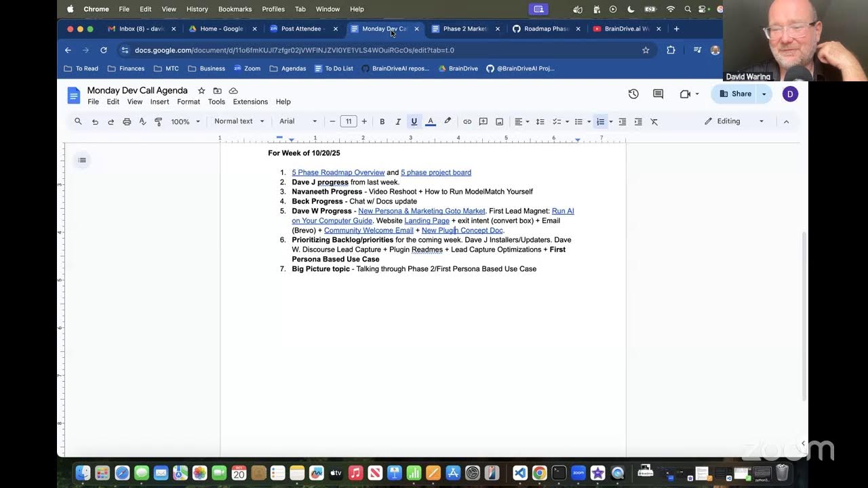
Task: Open the Extensions menu
Action: point(250,102)
